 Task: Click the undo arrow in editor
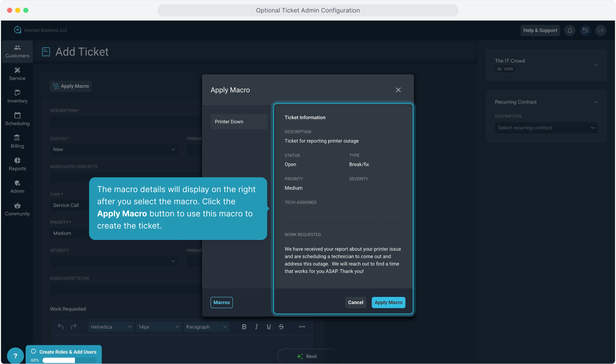pos(61,327)
